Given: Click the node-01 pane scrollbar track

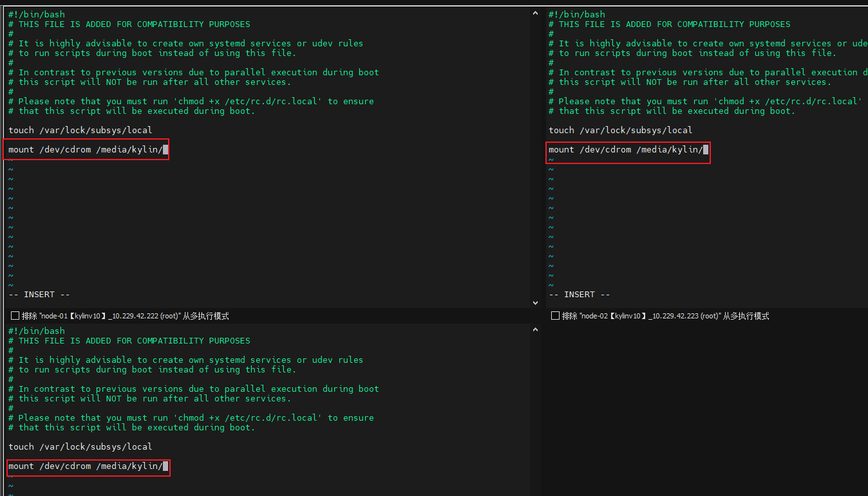Looking at the screenshot, I should click(534, 161).
